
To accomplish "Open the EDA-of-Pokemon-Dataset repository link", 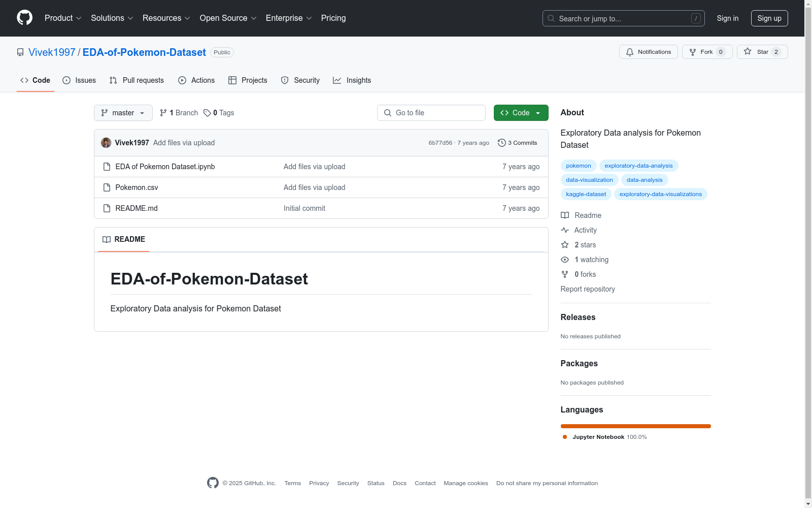I will pos(144,52).
